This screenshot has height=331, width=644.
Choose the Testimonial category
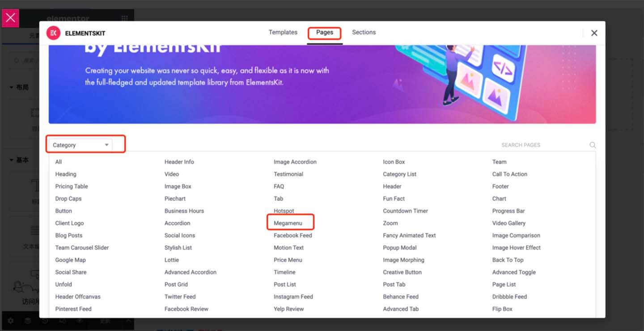pos(288,174)
